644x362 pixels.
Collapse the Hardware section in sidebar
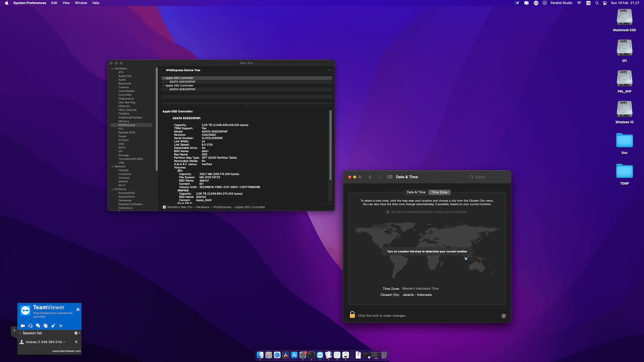(x=112, y=69)
